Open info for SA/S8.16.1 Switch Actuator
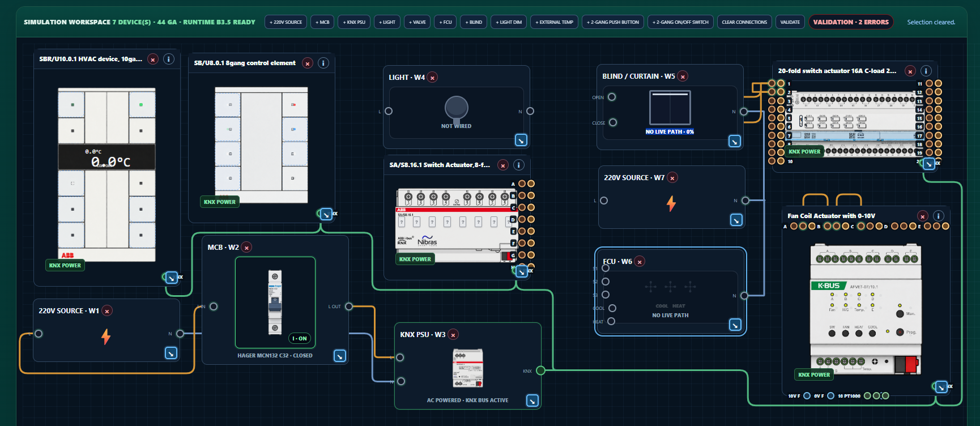 pos(519,165)
